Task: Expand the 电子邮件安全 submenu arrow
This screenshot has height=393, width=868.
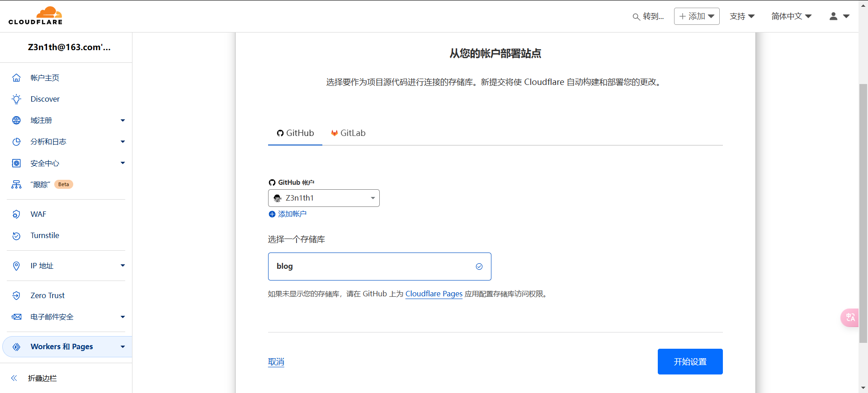Action: coord(123,317)
